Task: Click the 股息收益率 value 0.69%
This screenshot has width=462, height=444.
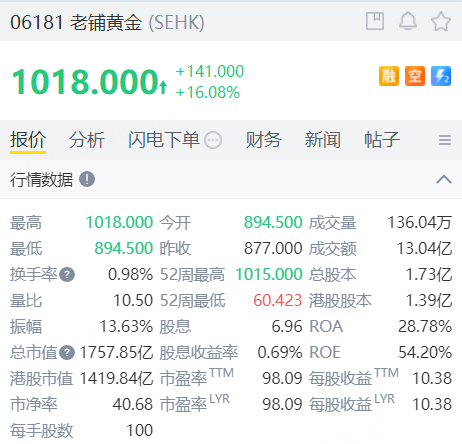Action: [x=280, y=352]
